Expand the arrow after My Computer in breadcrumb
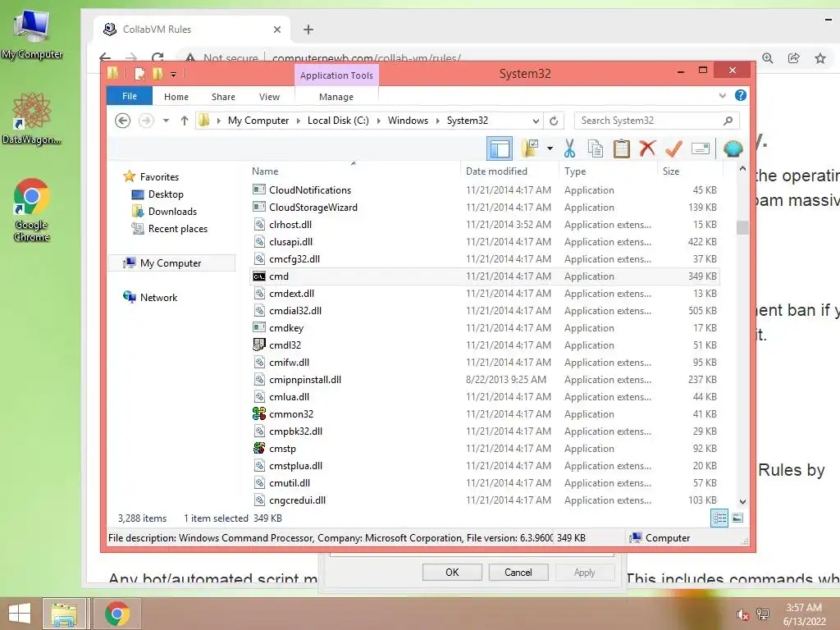840x630 pixels. [x=299, y=121]
